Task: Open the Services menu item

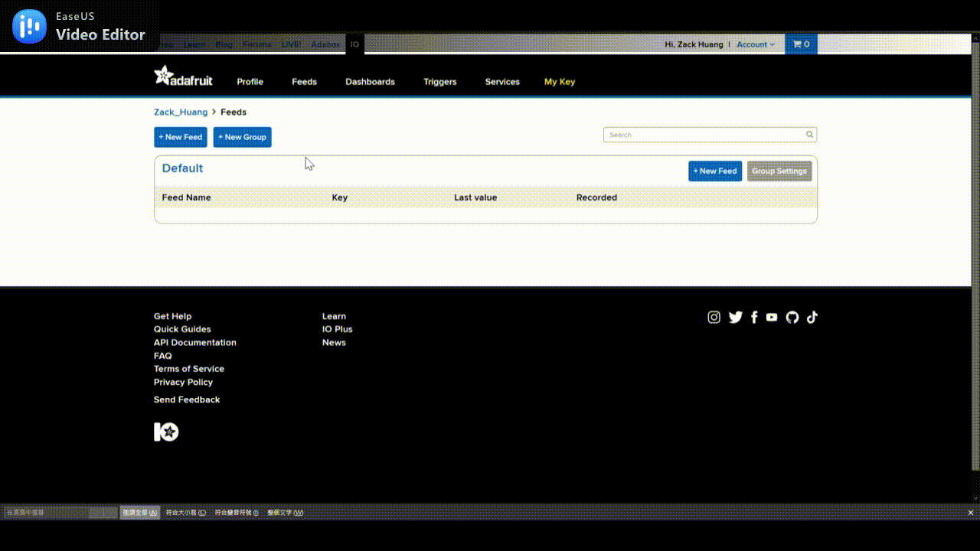Action: click(502, 82)
